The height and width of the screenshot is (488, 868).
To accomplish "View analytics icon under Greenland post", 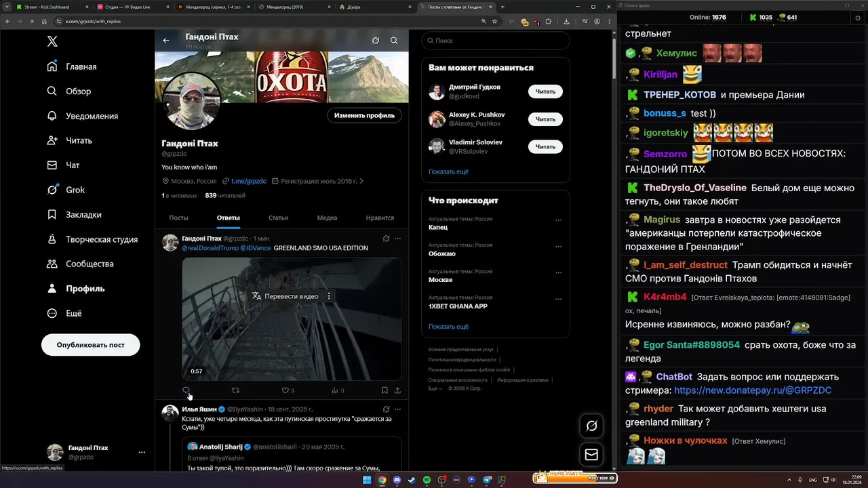I will (335, 390).
